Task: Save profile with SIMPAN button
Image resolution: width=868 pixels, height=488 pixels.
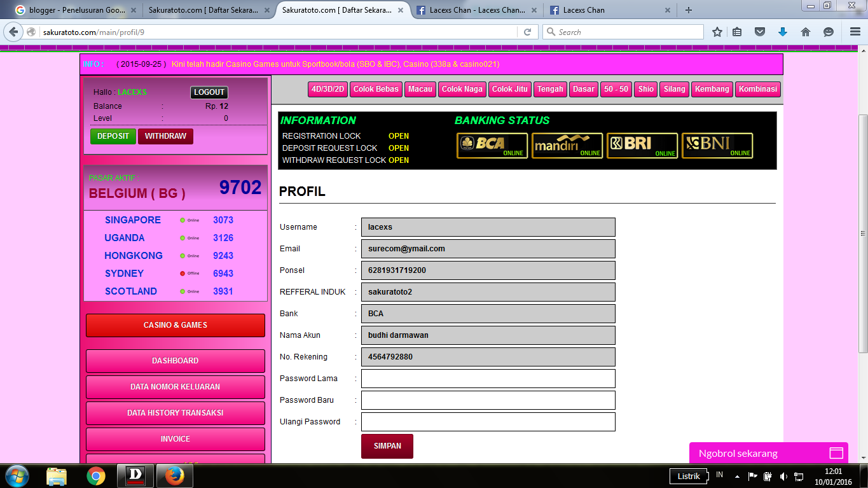Action: pos(387,446)
